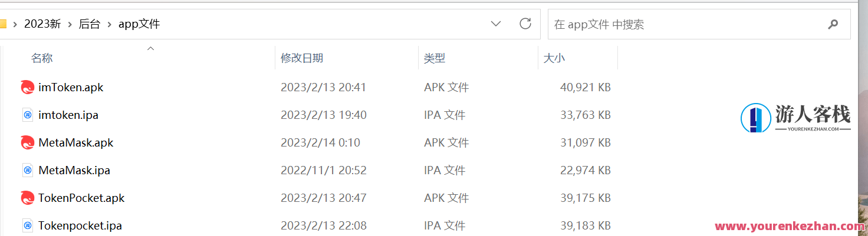The image size is (868, 236).
Task: Refresh the app文件 folder view
Action: (x=525, y=24)
